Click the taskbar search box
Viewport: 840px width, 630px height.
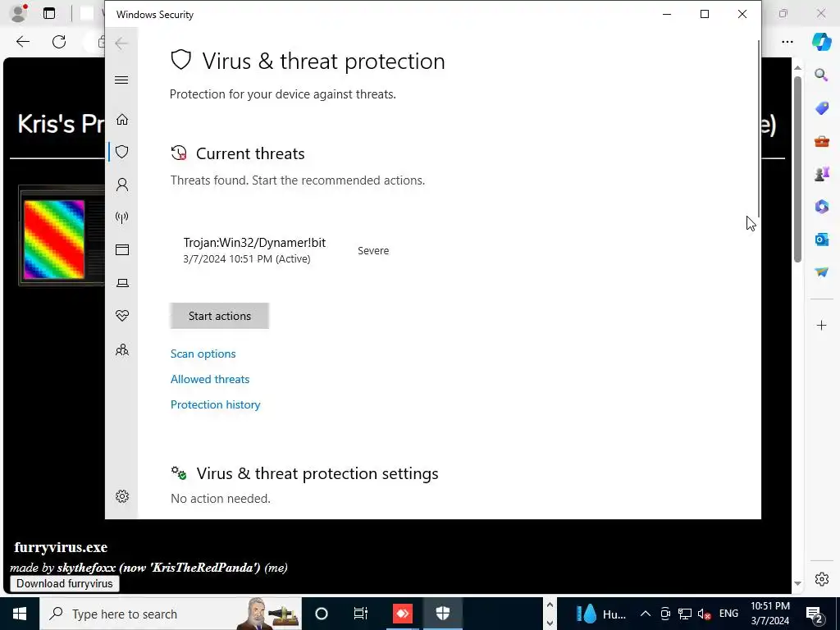click(171, 614)
